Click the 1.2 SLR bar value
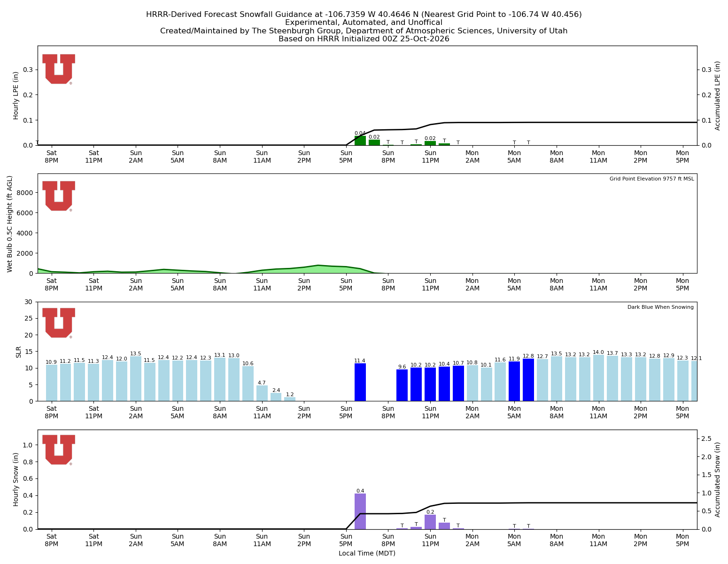 [x=290, y=395]
